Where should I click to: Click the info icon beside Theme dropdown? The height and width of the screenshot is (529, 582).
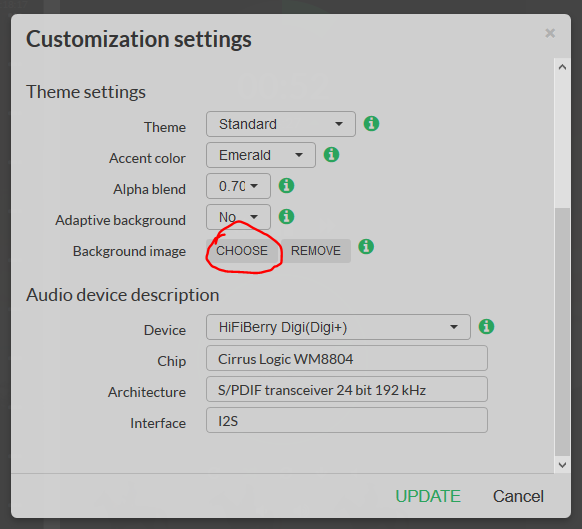pyautogui.click(x=371, y=123)
